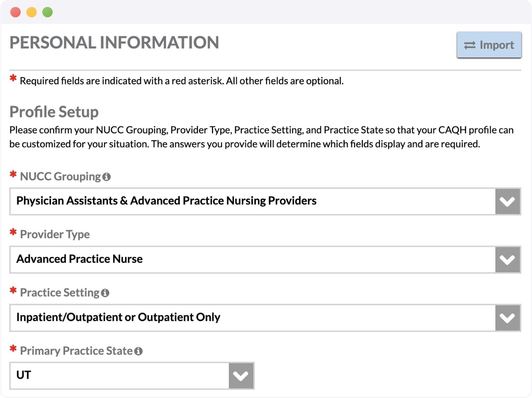This screenshot has height=398, width=532.
Task: Click the Primary Practice State info icon
Action: tap(138, 351)
